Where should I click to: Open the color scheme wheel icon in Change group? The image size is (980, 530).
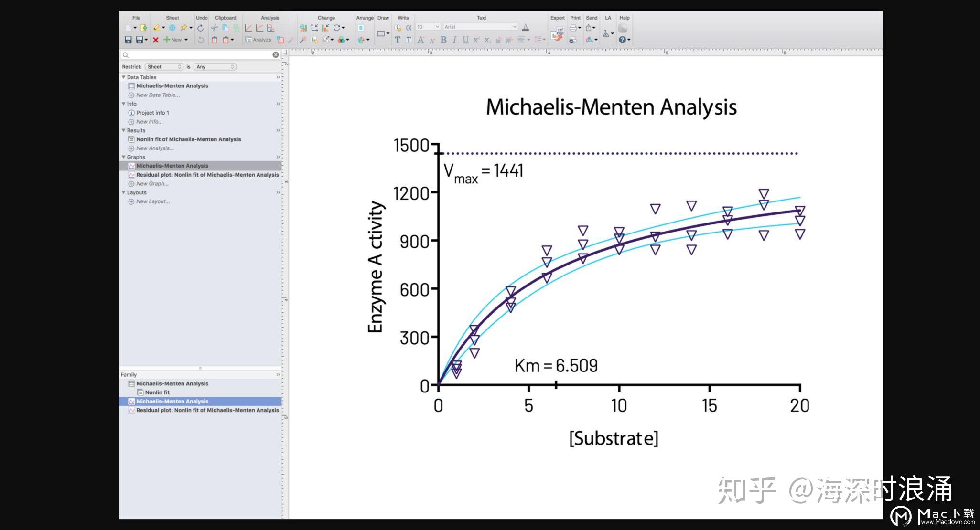click(341, 40)
